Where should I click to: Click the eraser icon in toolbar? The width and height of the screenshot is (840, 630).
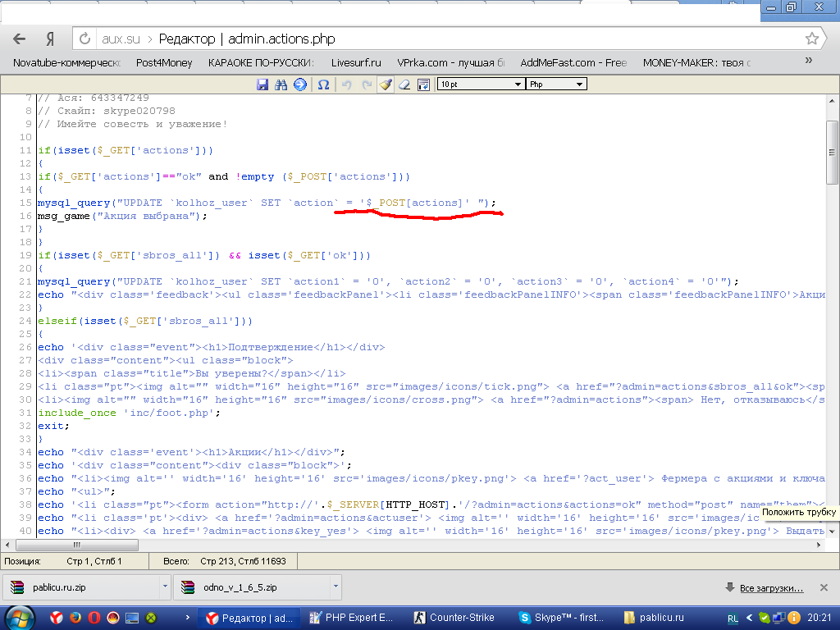(404, 84)
